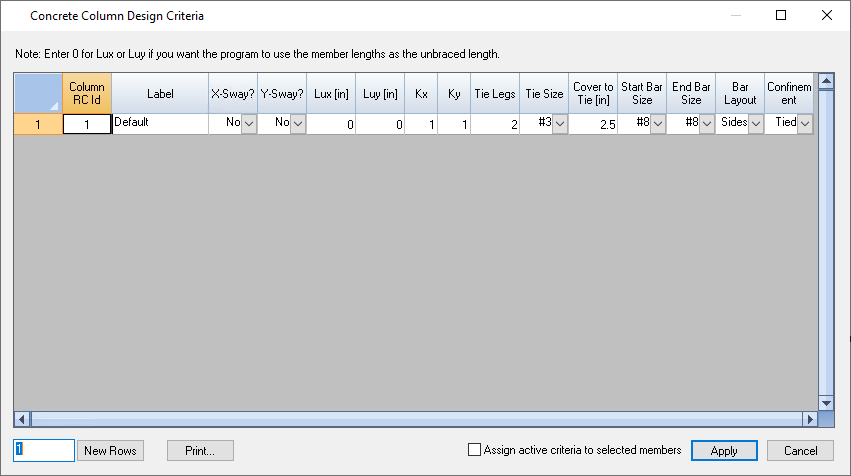Viewport: 851px width, 476px height.
Task: Click the Apply button
Action: pos(724,450)
